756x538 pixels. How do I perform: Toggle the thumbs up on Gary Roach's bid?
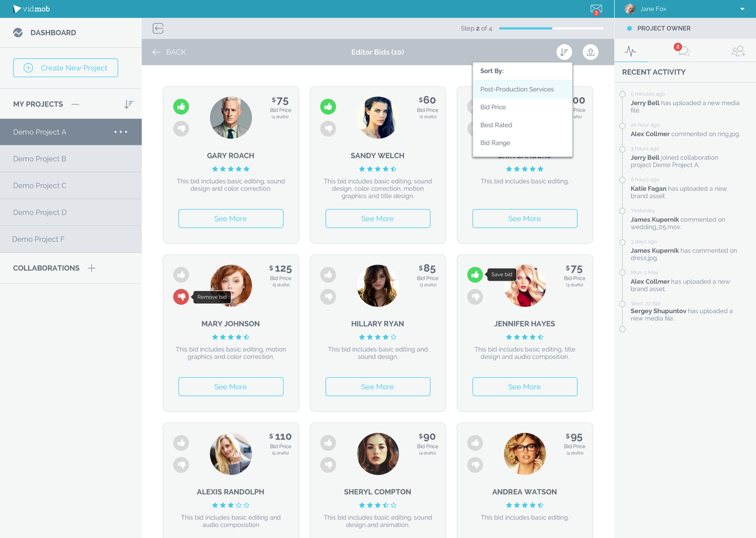pos(181,106)
